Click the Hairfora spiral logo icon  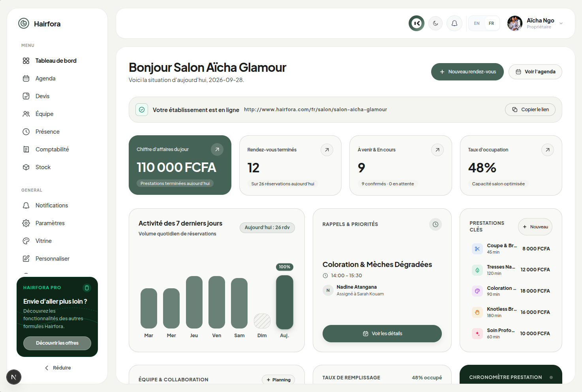(24, 24)
